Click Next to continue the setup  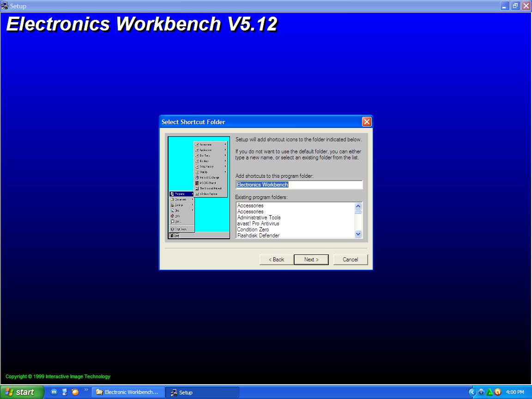(311, 259)
